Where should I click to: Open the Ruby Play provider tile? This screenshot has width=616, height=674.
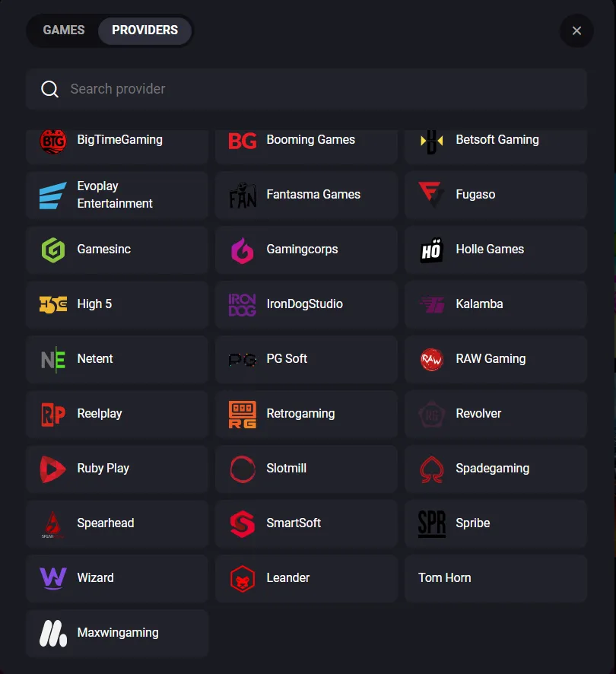pos(116,469)
